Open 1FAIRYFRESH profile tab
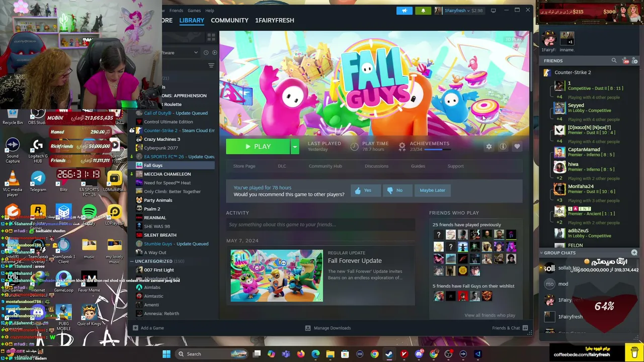The image size is (644, 362). coord(274,20)
